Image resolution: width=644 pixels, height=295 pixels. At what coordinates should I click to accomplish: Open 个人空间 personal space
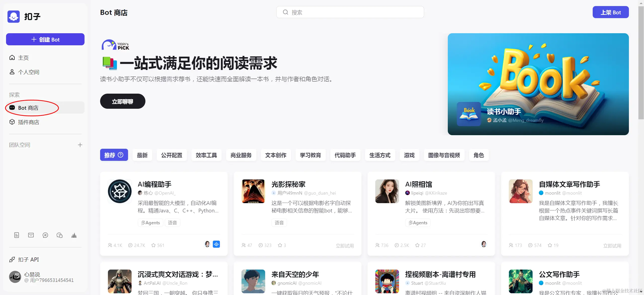[x=28, y=72]
